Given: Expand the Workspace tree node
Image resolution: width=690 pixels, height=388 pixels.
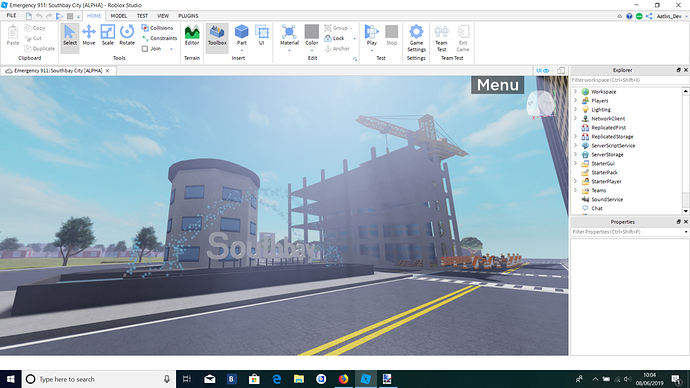Looking at the screenshot, I should tap(575, 92).
